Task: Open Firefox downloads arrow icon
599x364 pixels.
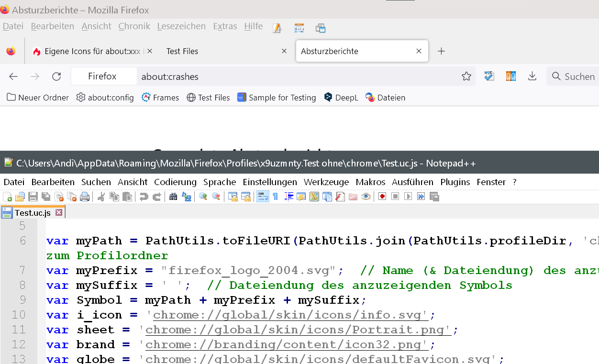Action: point(532,77)
